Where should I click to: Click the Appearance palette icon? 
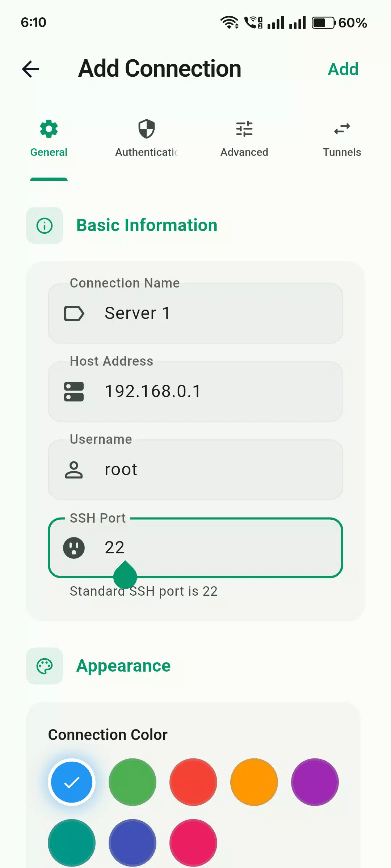tap(45, 666)
